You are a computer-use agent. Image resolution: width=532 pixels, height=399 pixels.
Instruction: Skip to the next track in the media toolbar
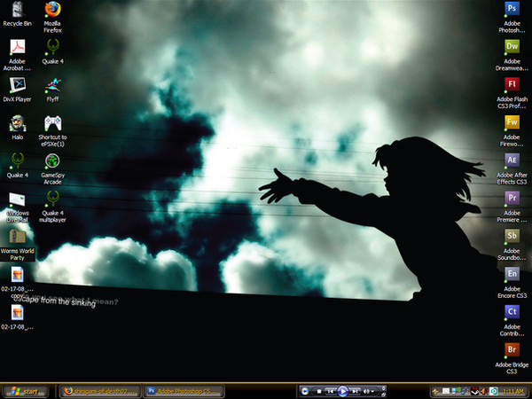[x=355, y=391]
